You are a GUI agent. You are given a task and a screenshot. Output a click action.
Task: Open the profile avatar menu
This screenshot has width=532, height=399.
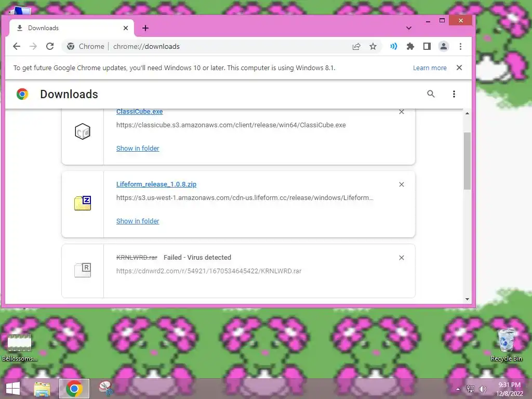444,46
